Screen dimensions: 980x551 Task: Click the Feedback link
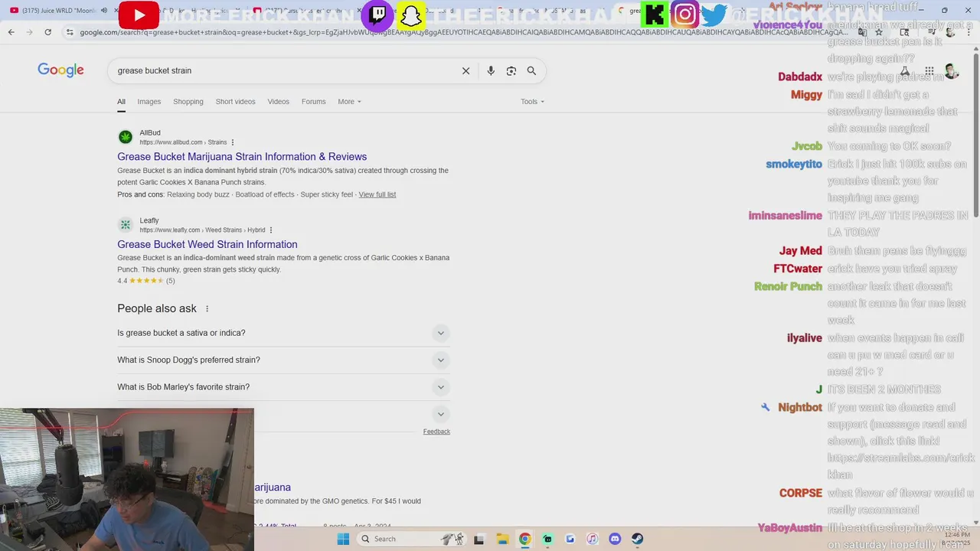click(436, 432)
